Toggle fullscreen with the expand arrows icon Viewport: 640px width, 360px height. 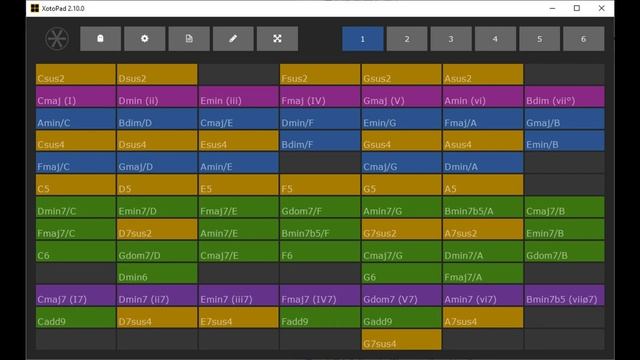[277, 39]
